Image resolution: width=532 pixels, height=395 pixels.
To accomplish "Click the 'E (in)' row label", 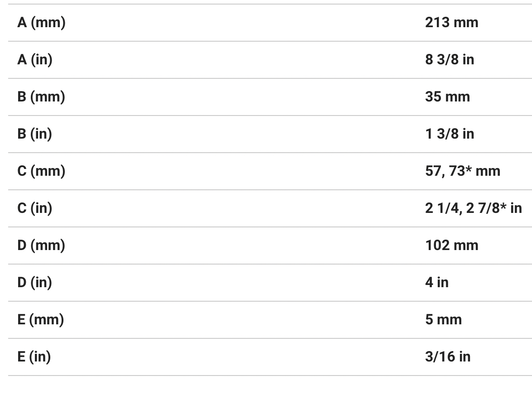I will (34, 357).
